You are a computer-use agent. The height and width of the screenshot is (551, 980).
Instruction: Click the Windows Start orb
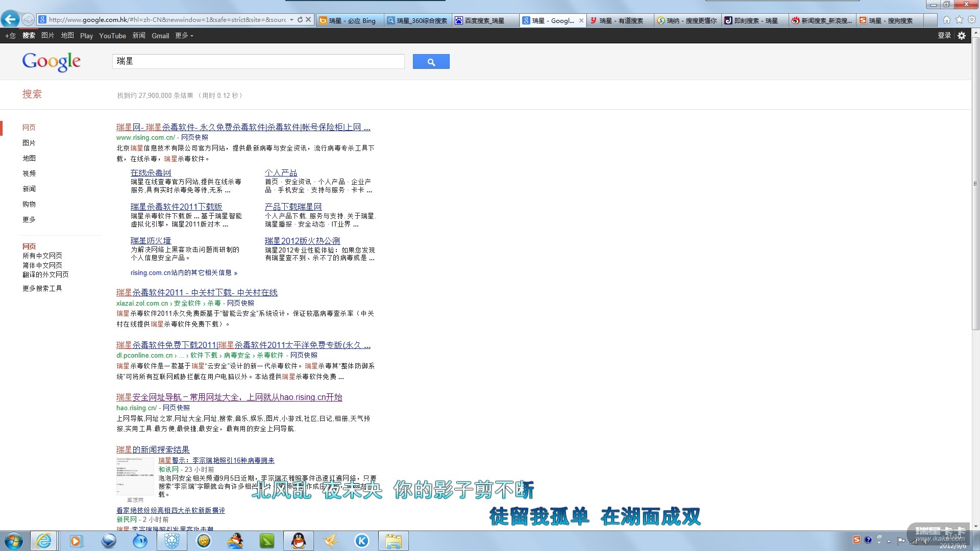tap(14, 541)
